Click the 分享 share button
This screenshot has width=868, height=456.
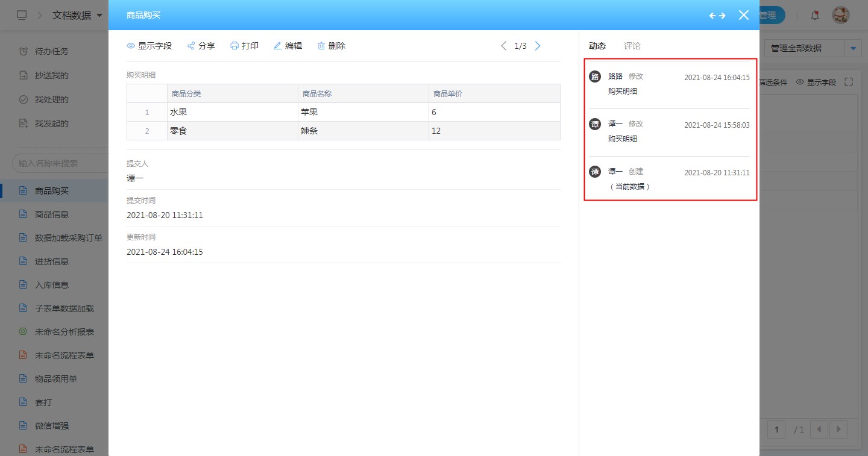point(201,46)
